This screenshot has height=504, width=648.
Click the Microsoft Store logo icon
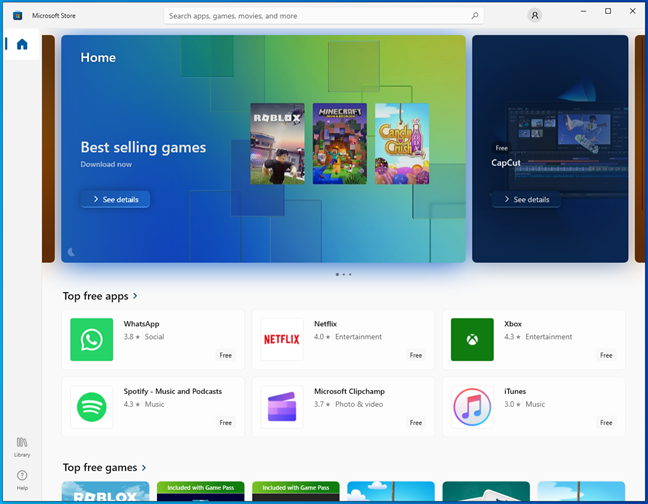point(17,16)
